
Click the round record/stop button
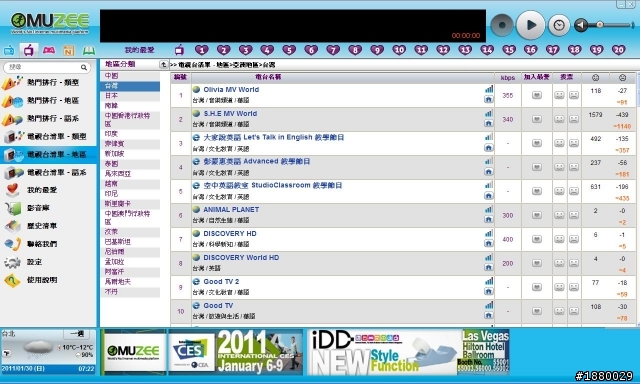coord(502,25)
